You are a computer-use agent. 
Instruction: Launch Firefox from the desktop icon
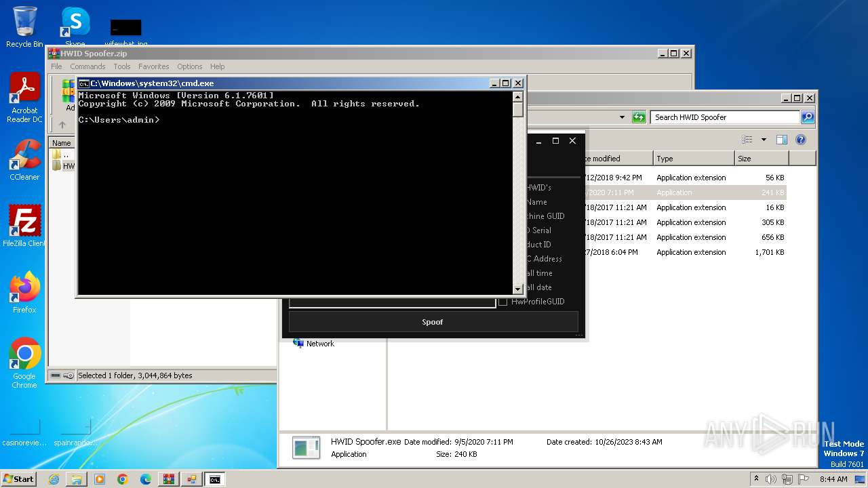(24, 292)
